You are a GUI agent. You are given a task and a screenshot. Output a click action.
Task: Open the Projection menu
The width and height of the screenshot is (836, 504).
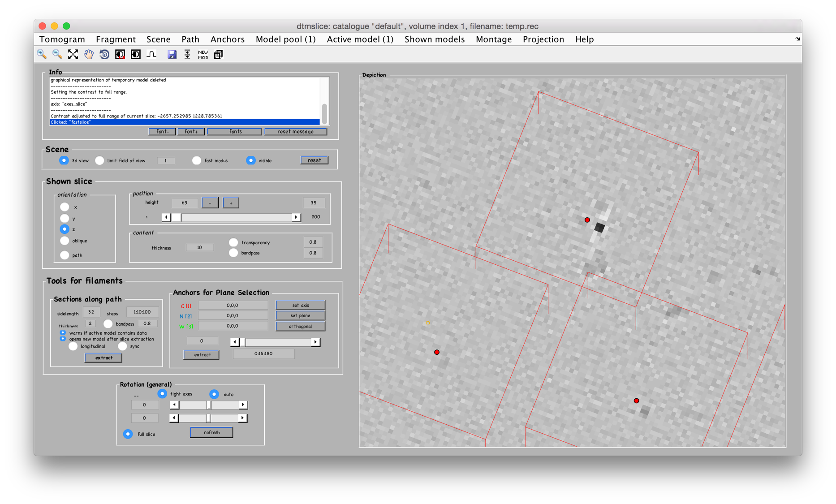coord(543,39)
